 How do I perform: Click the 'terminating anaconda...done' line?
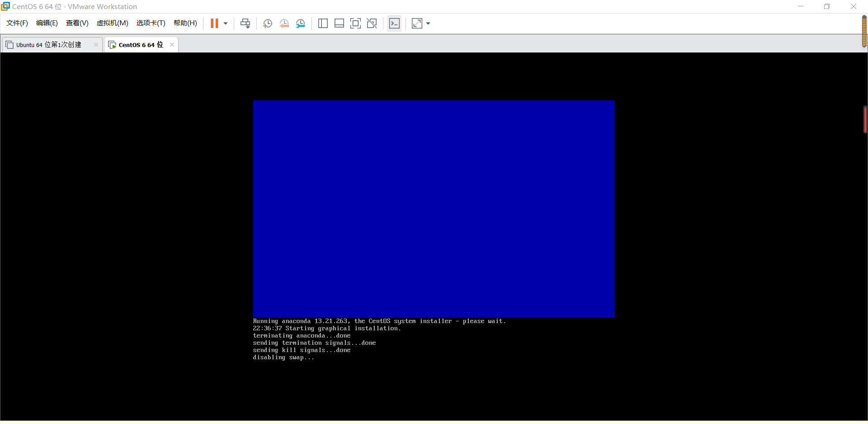(302, 336)
